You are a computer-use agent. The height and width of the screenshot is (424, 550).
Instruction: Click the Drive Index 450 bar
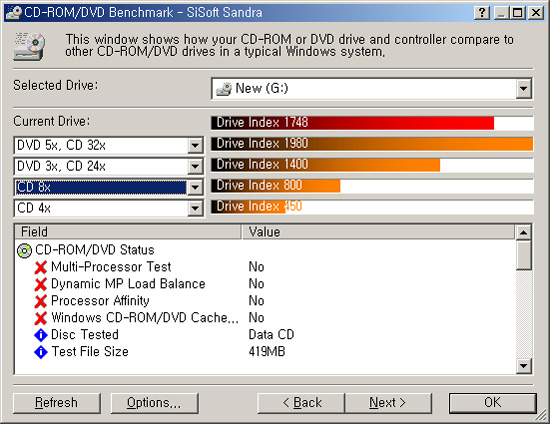[248, 207]
